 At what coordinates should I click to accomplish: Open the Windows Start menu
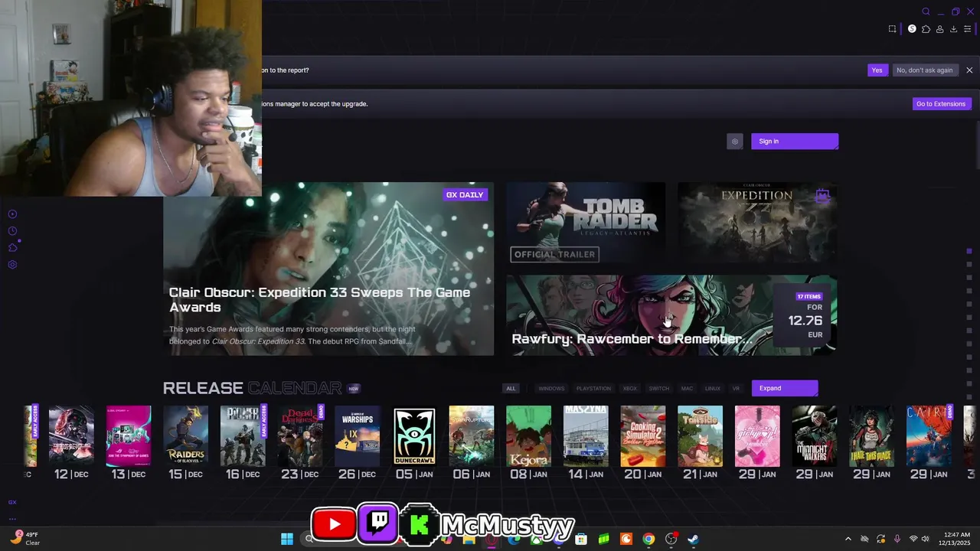(x=286, y=539)
